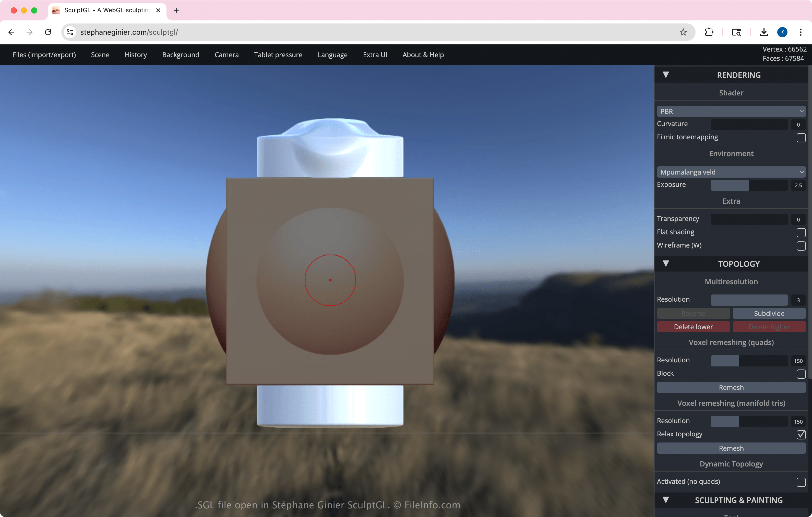
Task: Open the browser Extensions puzzle icon
Action: click(709, 32)
